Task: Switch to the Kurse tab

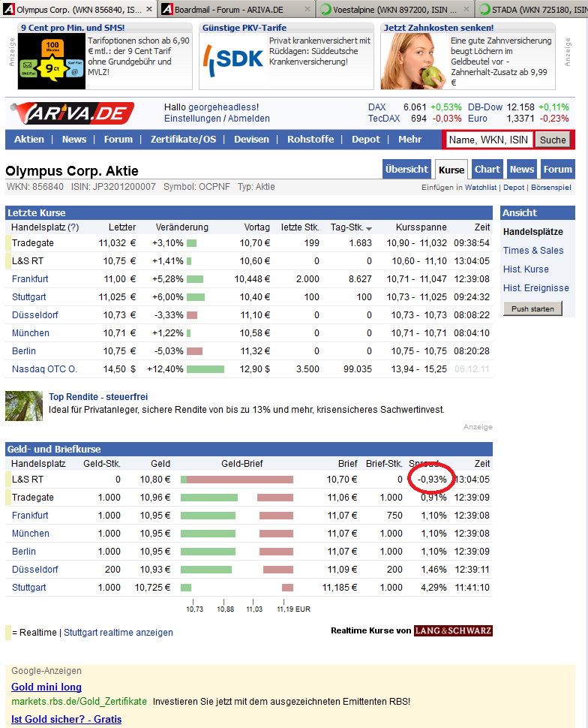Action: [451, 170]
